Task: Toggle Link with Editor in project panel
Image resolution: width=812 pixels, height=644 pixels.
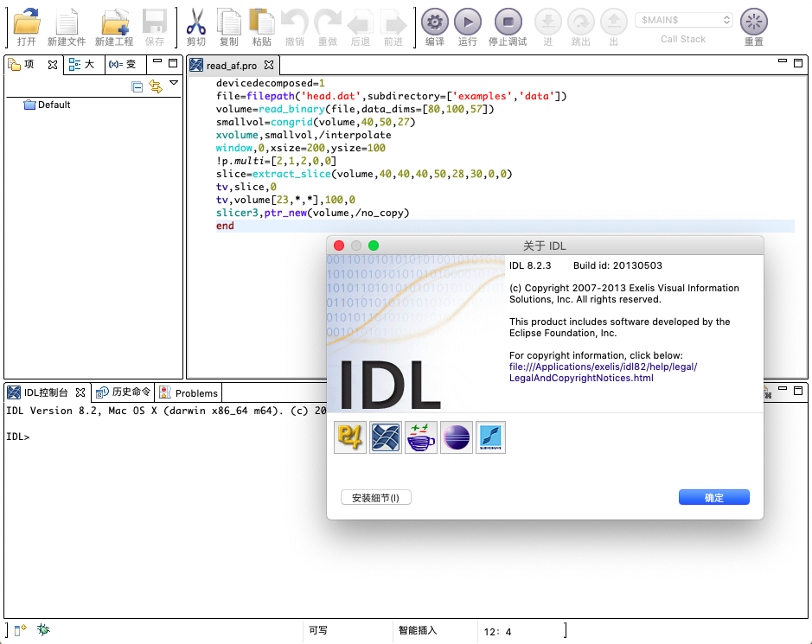Action: [156, 86]
